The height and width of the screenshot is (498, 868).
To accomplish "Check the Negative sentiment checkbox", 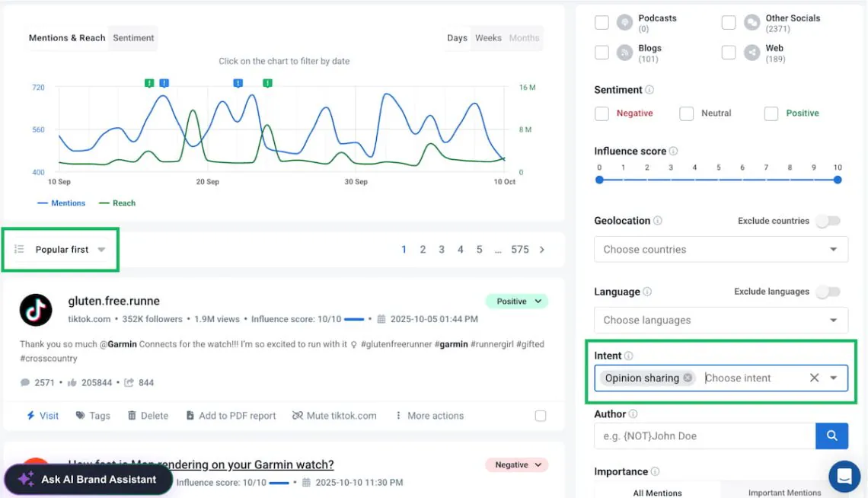I will pos(602,113).
